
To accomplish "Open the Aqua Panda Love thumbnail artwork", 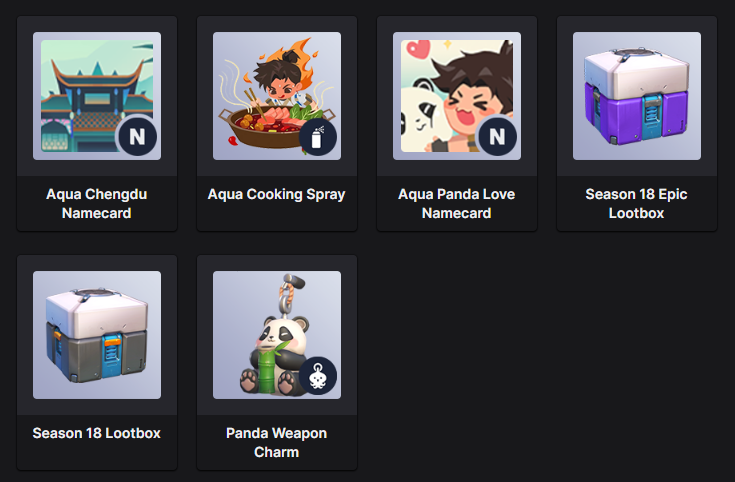I will pos(457,96).
